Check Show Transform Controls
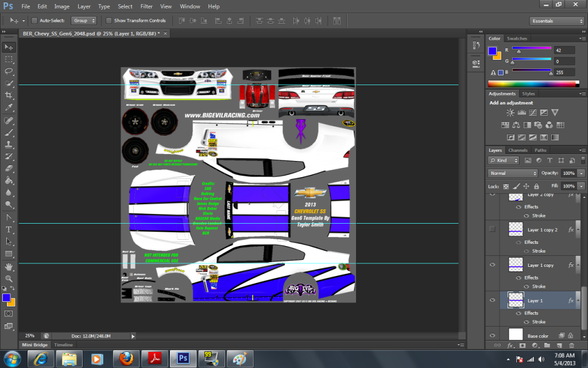 pyautogui.click(x=109, y=21)
